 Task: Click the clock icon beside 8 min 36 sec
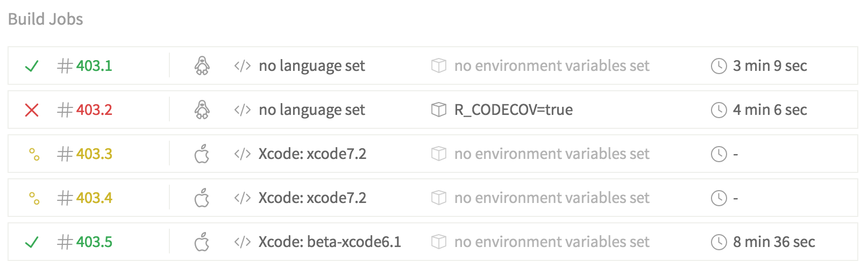coord(718,242)
